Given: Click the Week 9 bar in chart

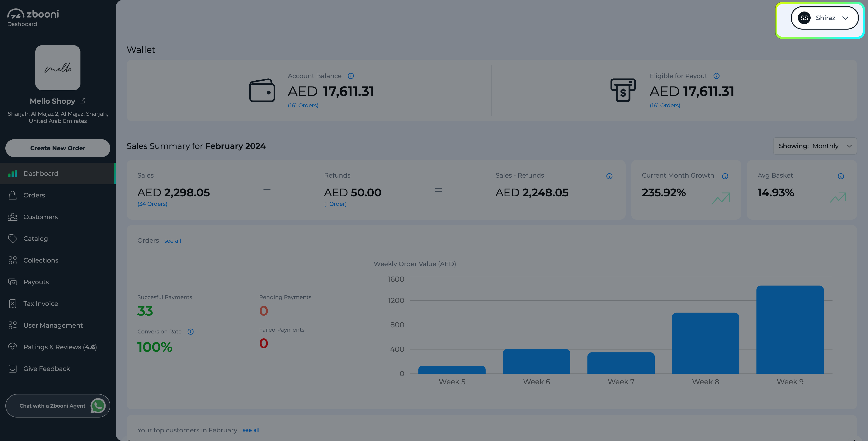Looking at the screenshot, I should tap(790, 330).
